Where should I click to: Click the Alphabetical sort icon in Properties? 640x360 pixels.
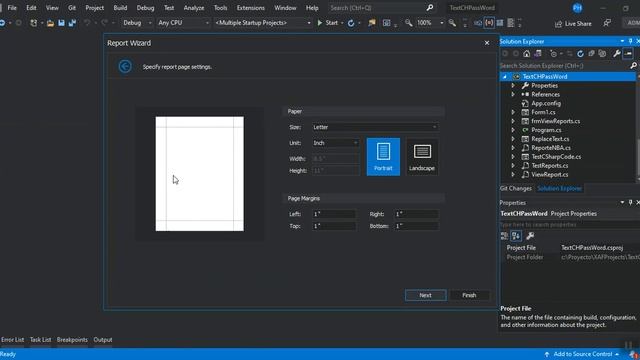coord(516,236)
